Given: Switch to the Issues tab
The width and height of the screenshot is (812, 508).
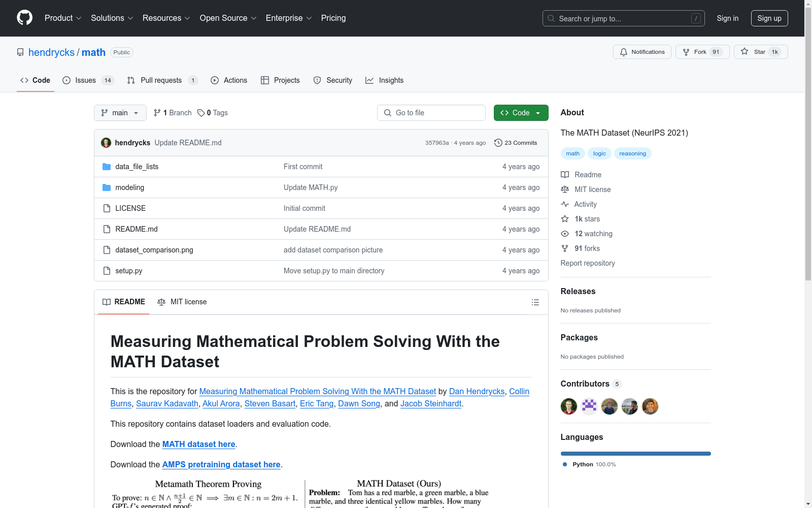Looking at the screenshot, I should tap(88, 80).
